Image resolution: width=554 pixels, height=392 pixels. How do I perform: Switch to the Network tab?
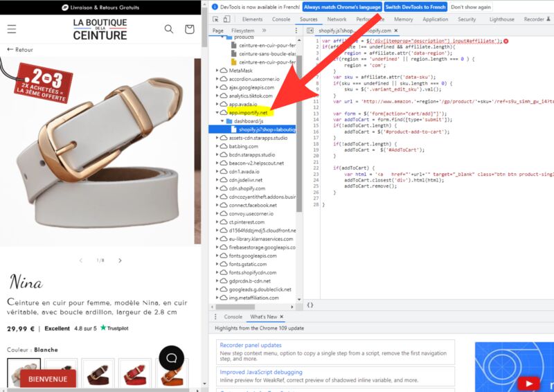tap(337, 19)
